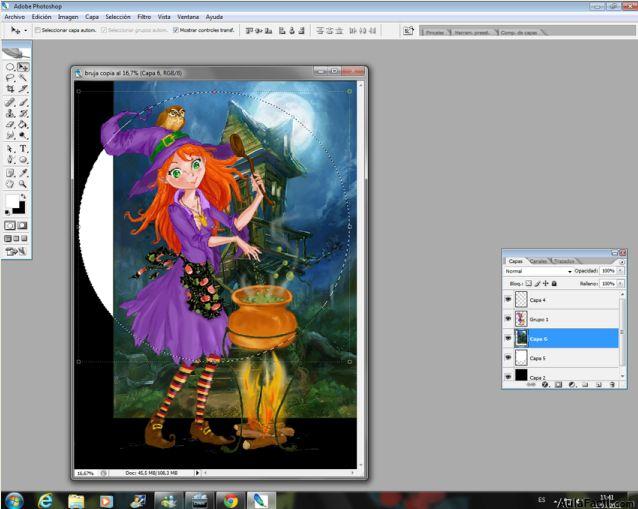Select the Brush tool
Image resolution: width=638 pixels, height=509 pixels.
(23, 103)
